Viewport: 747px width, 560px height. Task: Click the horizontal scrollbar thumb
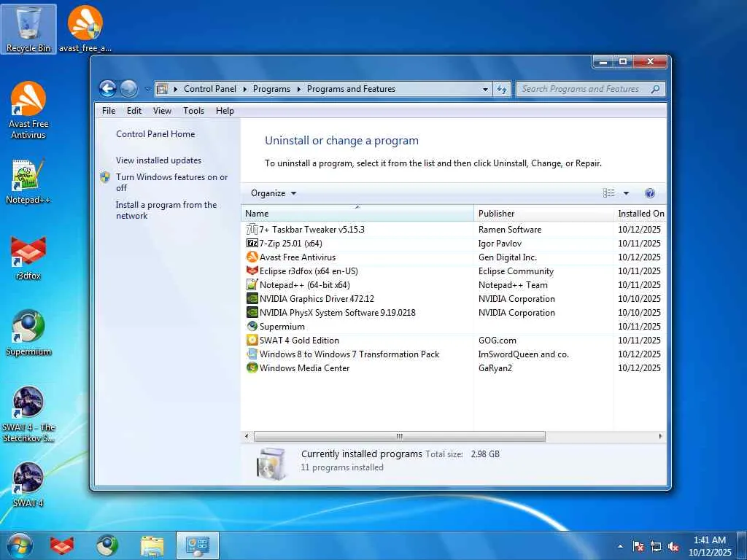tap(400, 436)
